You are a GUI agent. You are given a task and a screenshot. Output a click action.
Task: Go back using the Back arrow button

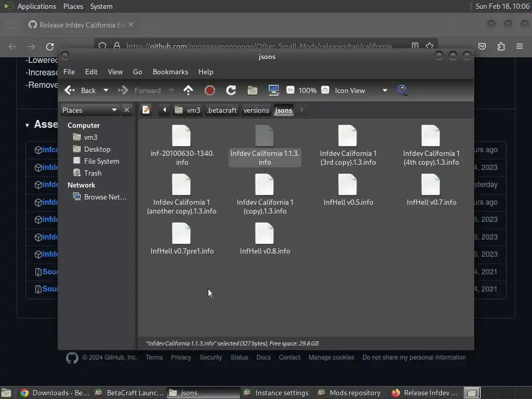[80, 90]
